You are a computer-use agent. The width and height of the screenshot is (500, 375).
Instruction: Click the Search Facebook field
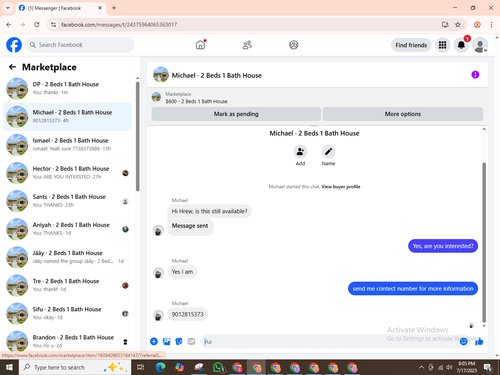pos(80,45)
